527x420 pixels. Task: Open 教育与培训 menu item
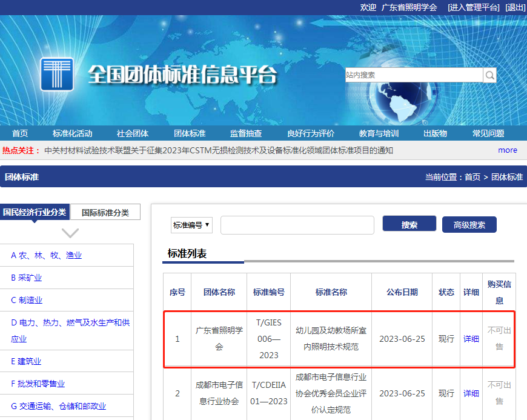(379, 133)
